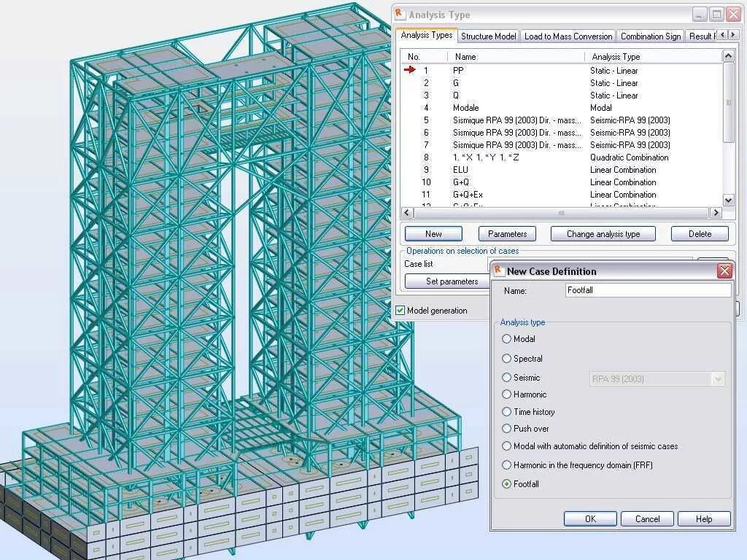The image size is (747, 560).
Task: Click OK in New Case Definition
Action: pos(590,519)
